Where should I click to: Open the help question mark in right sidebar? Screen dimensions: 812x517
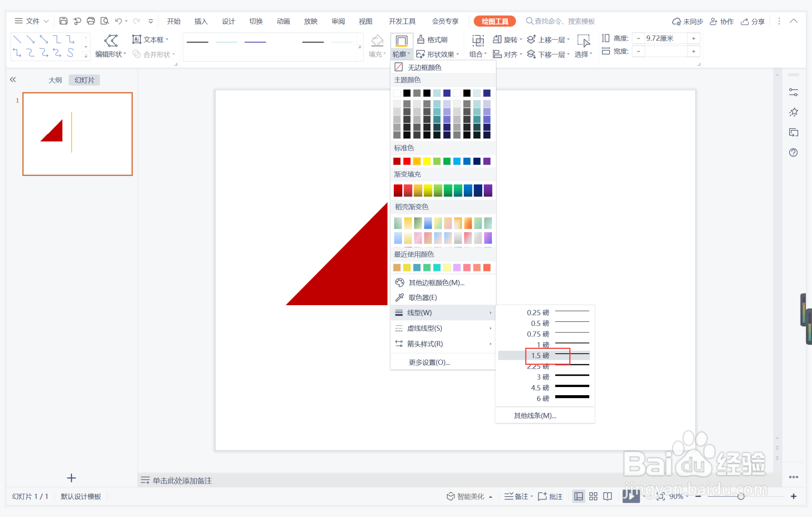point(793,152)
